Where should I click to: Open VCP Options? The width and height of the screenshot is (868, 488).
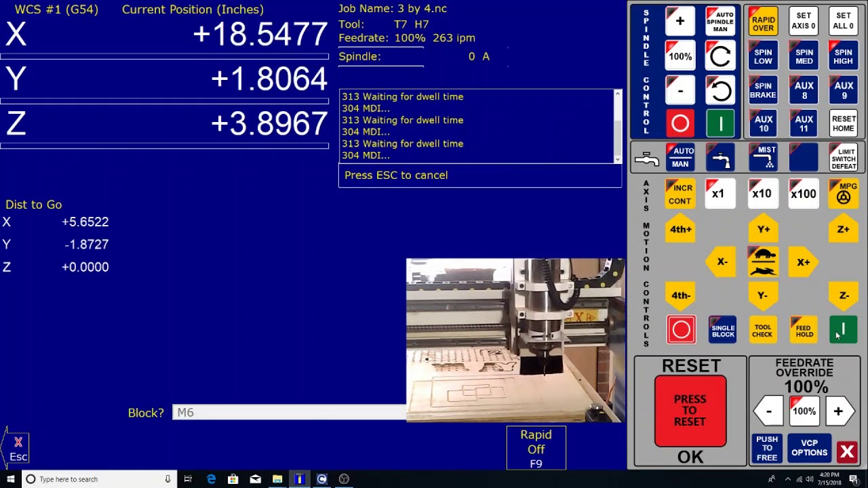point(809,448)
